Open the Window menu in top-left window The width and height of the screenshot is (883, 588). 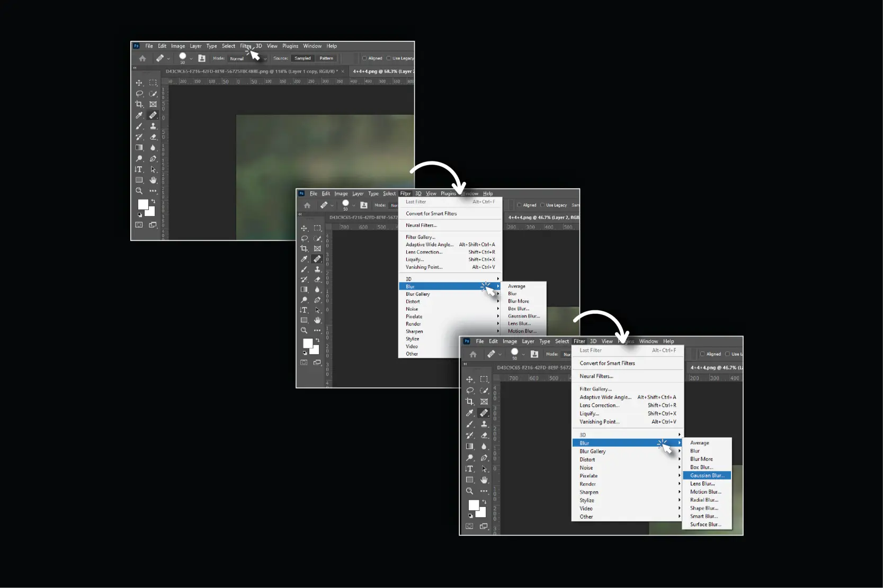(312, 46)
